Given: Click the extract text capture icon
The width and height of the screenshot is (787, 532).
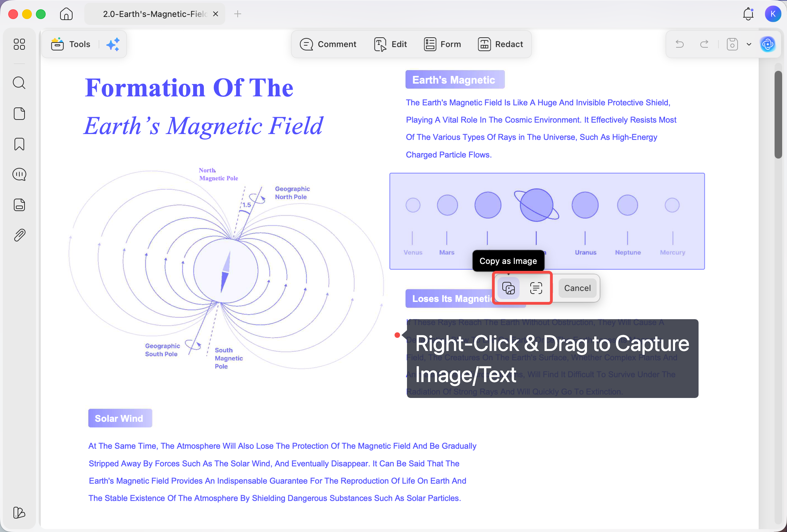Looking at the screenshot, I should [536, 288].
